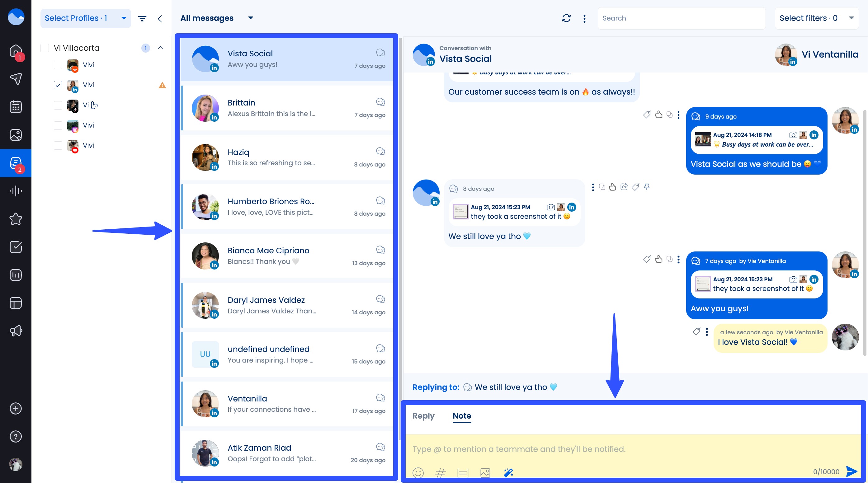Open the AI assistant magic wand icon
Screen dimensions: 868x483
508,472
